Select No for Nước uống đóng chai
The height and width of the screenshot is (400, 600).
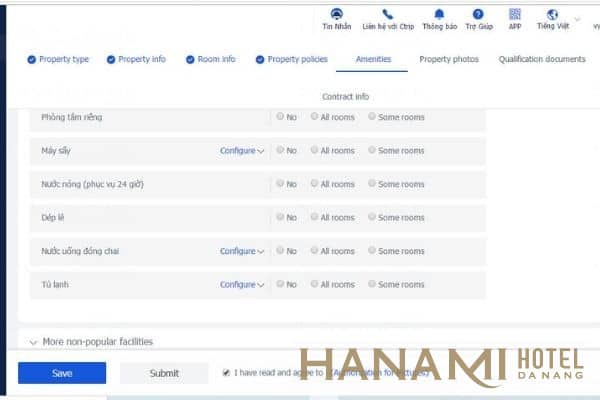click(x=280, y=250)
